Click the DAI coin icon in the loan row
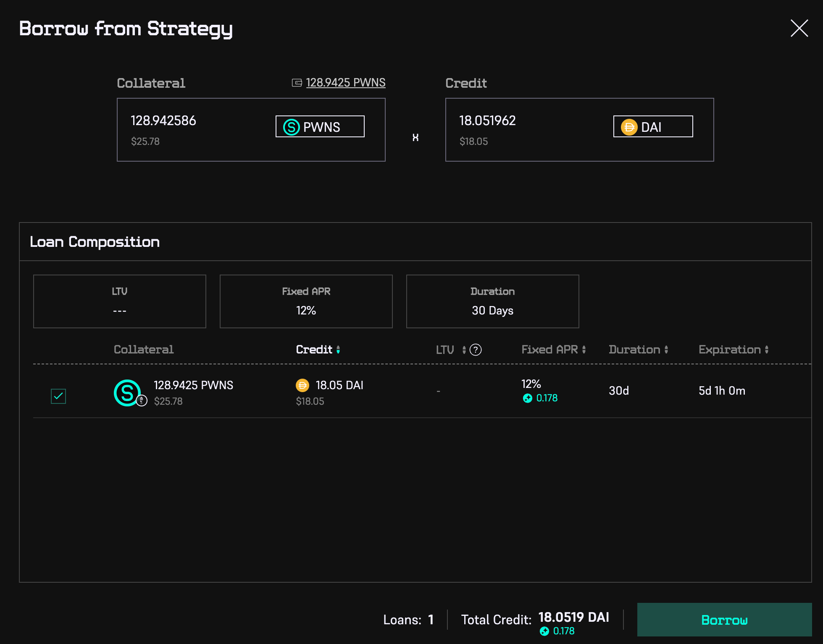The width and height of the screenshot is (823, 644). pyautogui.click(x=302, y=385)
